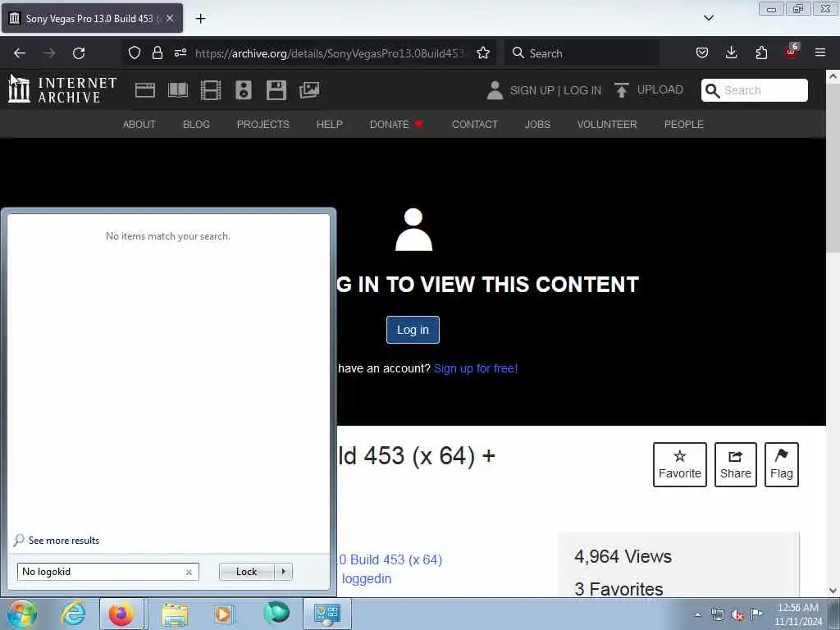The image size is (840, 630).
Task: Open the Firefox downloads arrow icon
Action: (x=731, y=52)
